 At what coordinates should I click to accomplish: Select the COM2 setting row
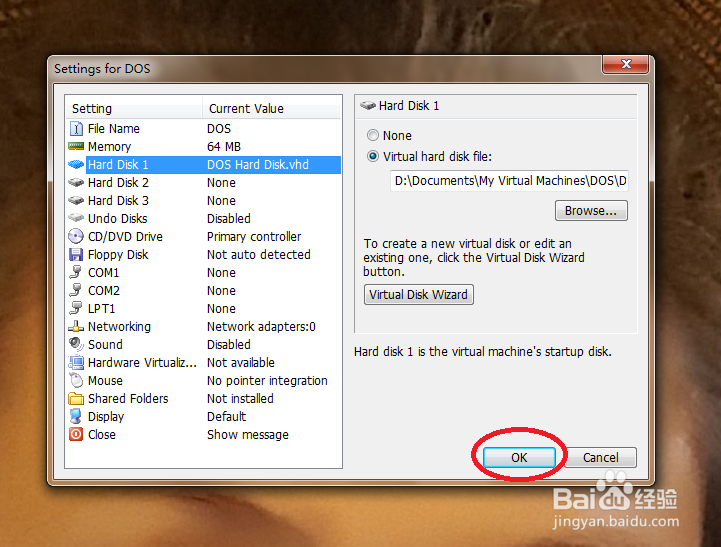204,290
